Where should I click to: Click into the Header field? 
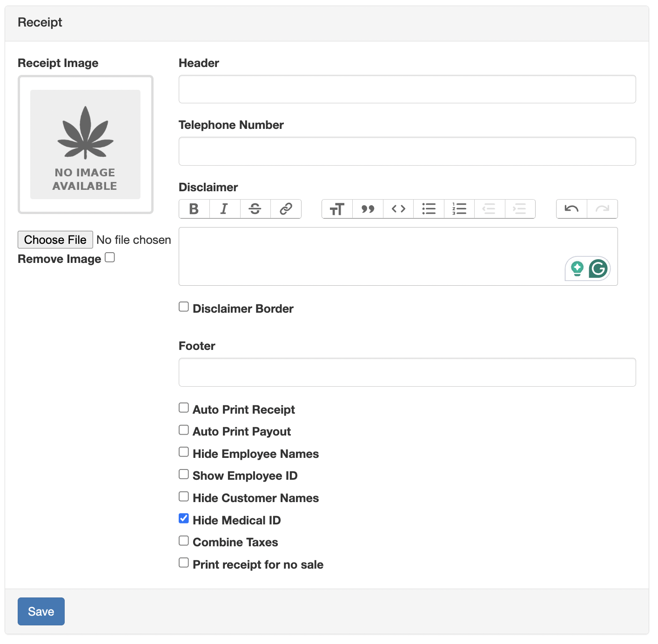pos(407,89)
